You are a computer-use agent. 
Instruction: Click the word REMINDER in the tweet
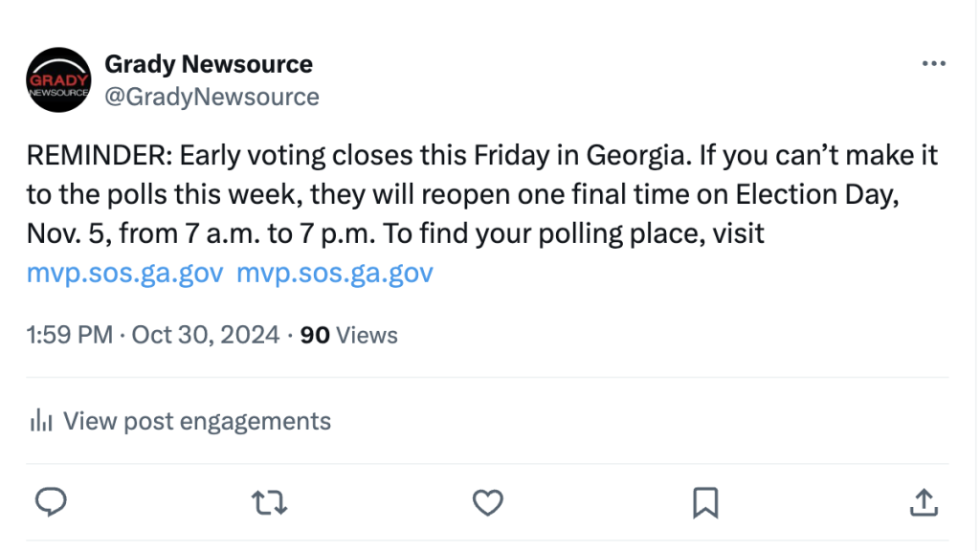[x=97, y=155]
